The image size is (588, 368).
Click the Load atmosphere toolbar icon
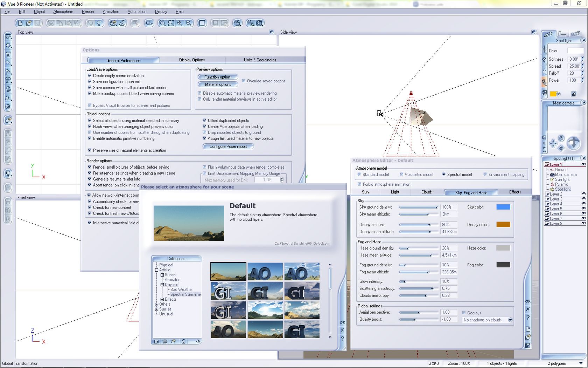[x=113, y=23]
